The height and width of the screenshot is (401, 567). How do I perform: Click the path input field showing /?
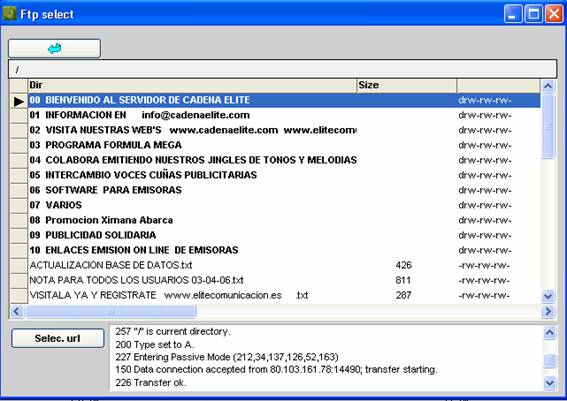tap(282, 69)
